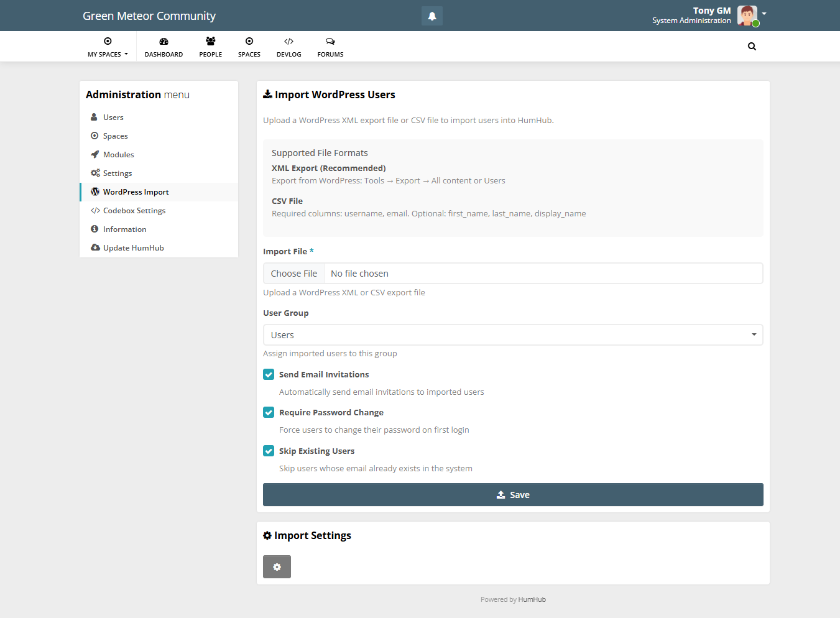Open the People section

[x=211, y=47]
